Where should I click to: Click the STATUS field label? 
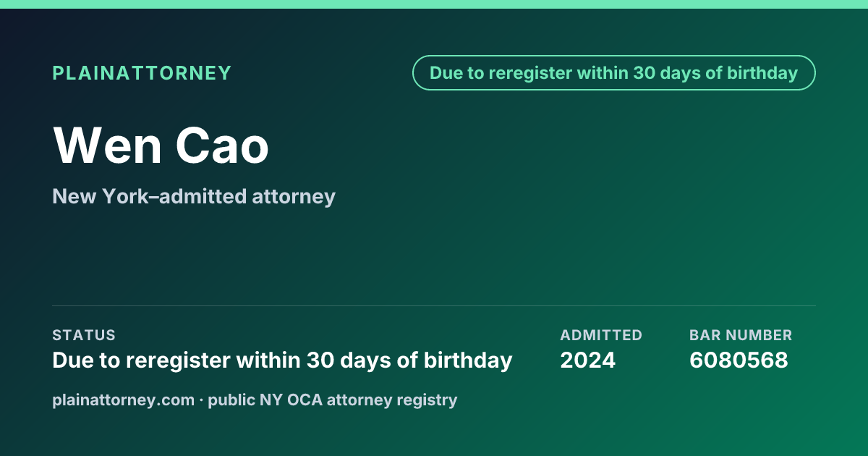(84, 335)
